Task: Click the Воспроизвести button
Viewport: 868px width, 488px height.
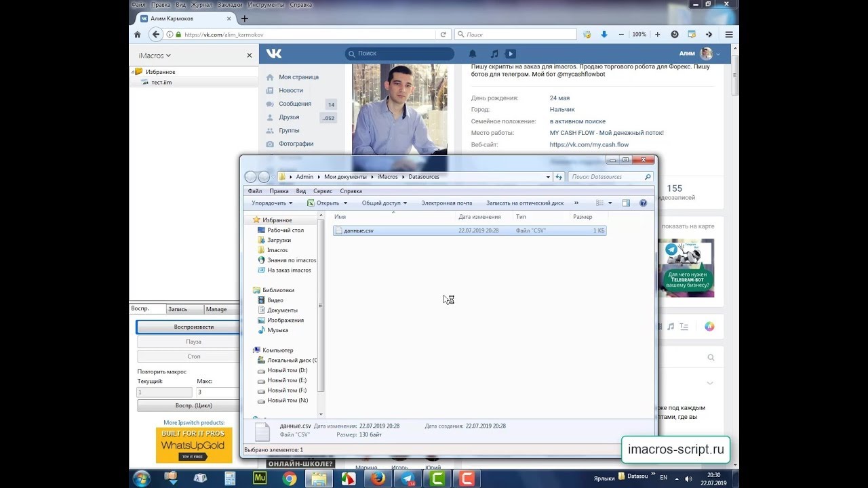Action: 189,327
